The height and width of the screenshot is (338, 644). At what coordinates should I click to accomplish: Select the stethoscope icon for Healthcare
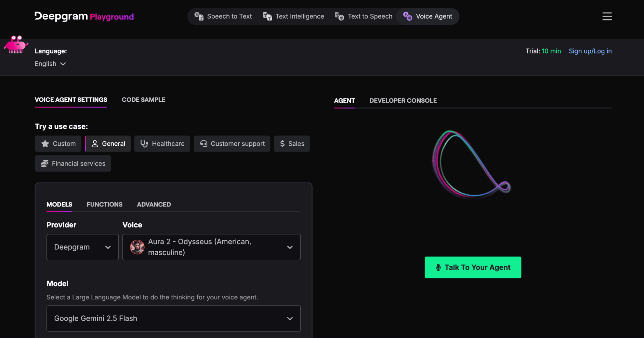(x=144, y=144)
